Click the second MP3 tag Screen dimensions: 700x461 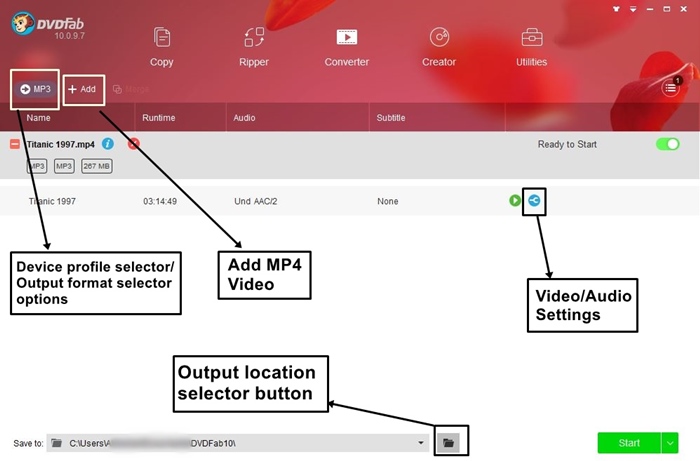click(64, 166)
